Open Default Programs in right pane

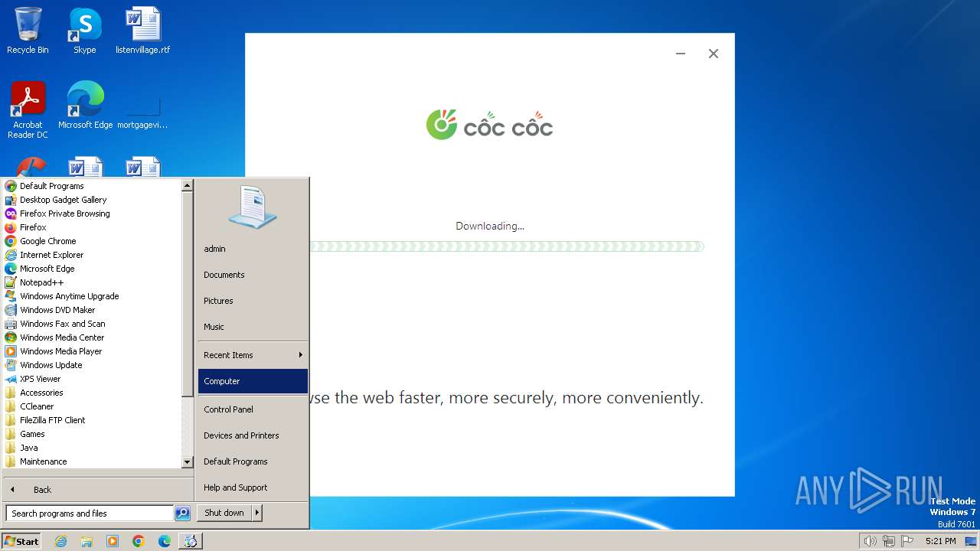[x=253, y=461]
